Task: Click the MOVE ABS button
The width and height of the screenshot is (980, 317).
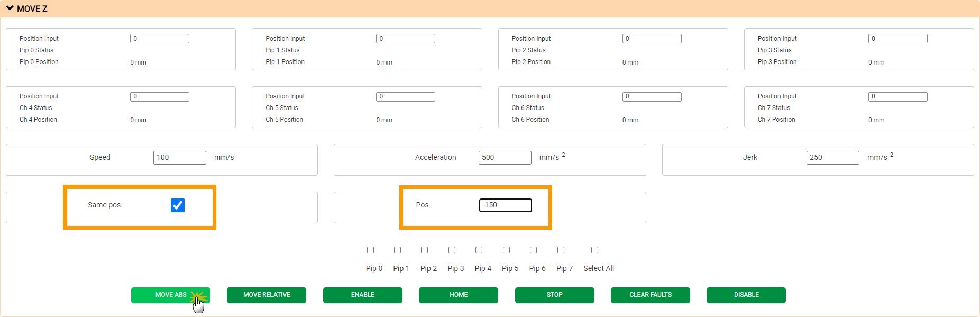Action: [x=170, y=295]
